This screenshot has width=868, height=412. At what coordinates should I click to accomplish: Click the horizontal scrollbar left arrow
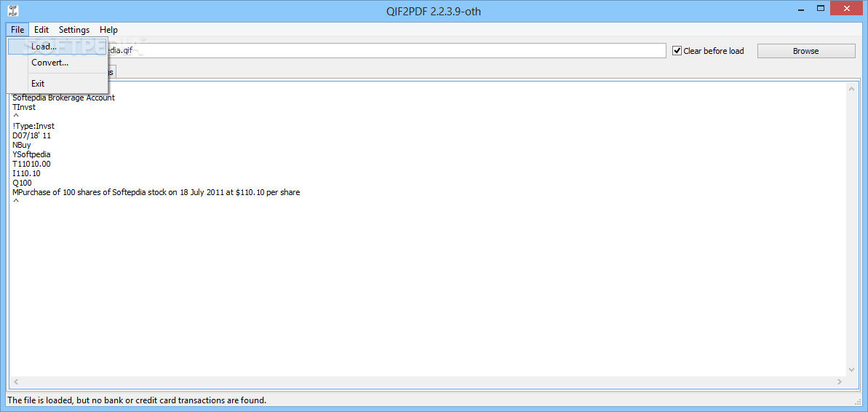[16, 382]
